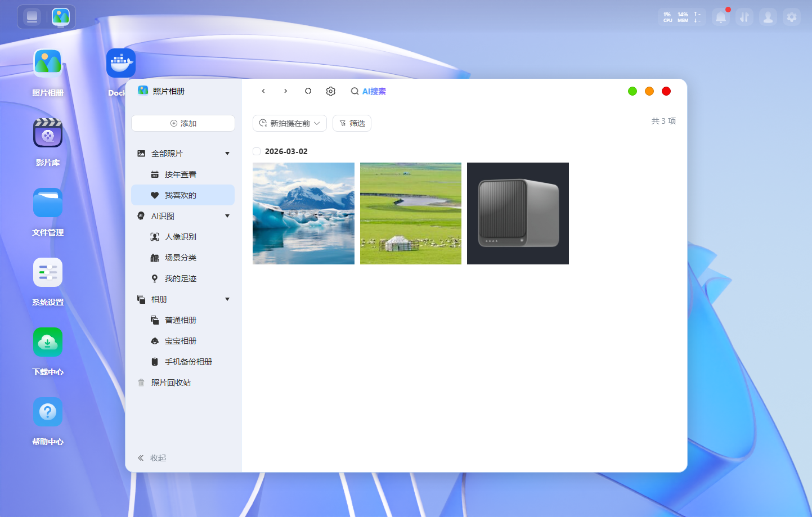View the CPU and MEM usage monitor
Image resolution: width=812 pixels, height=517 pixels.
click(x=682, y=17)
